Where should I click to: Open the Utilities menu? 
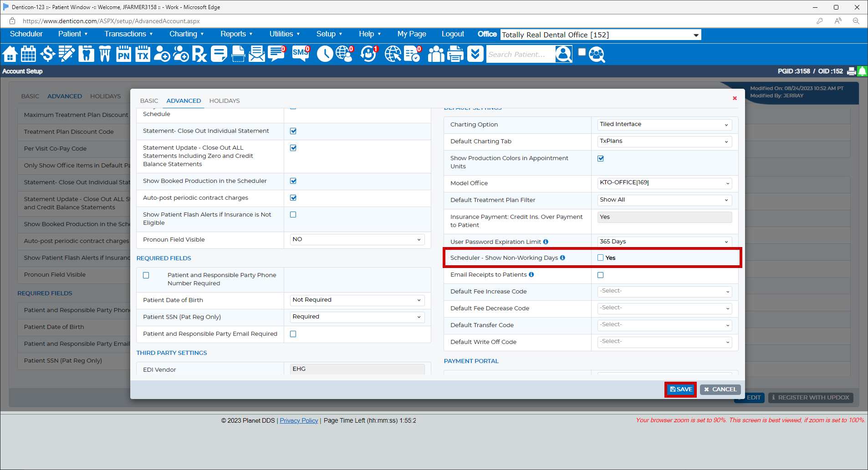pos(285,34)
